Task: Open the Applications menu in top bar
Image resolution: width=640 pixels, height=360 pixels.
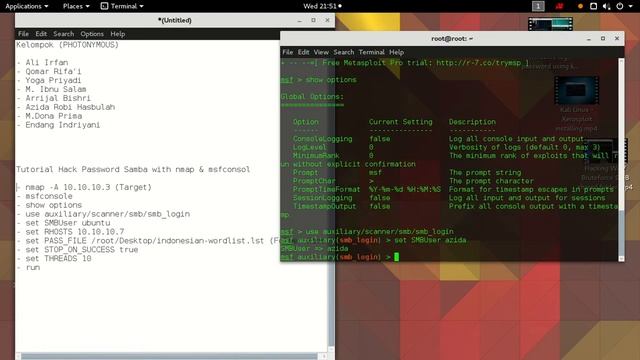Action: (27, 6)
